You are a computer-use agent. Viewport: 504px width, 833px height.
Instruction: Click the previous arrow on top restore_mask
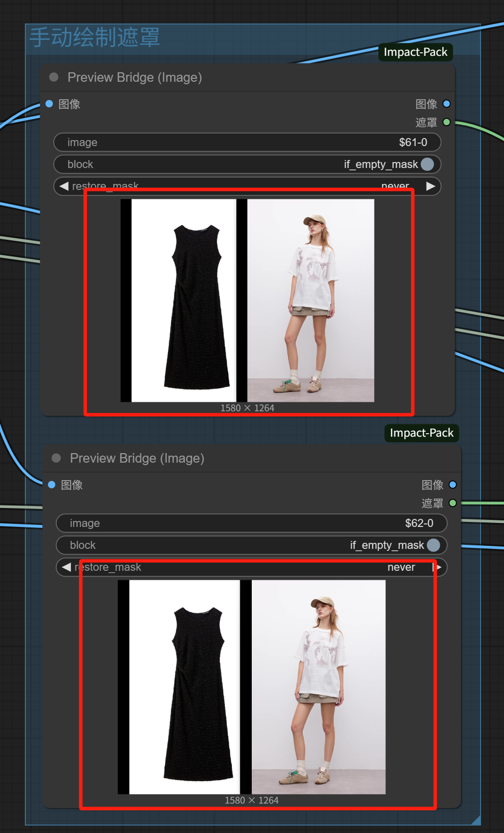(x=64, y=186)
